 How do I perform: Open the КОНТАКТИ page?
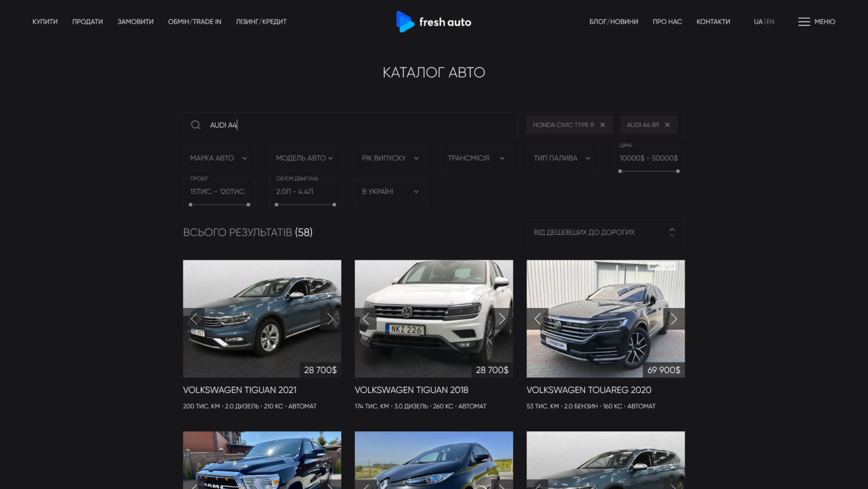click(x=713, y=22)
